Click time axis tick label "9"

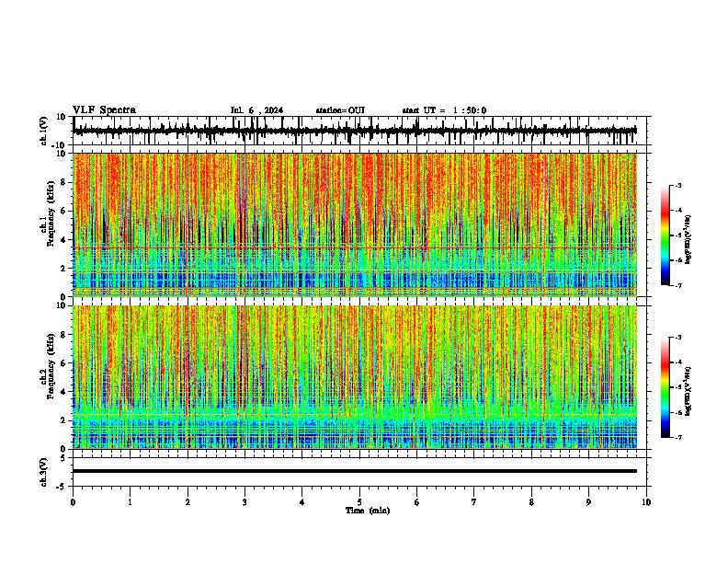point(588,502)
